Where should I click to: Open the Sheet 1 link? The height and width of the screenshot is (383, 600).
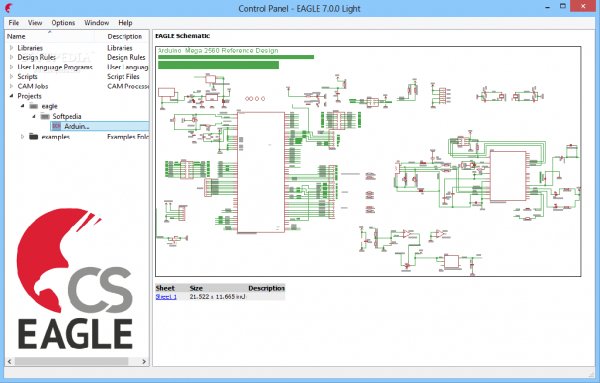click(x=166, y=297)
